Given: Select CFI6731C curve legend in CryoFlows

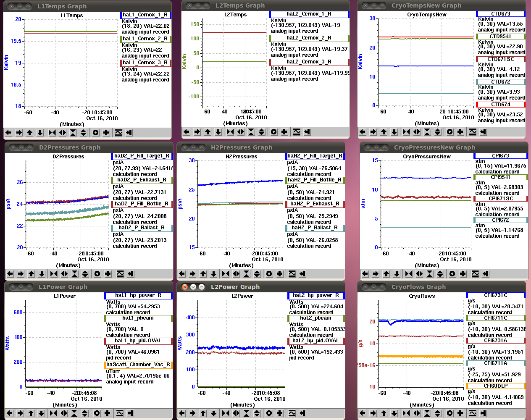Looking at the screenshot, I should [x=496, y=295].
